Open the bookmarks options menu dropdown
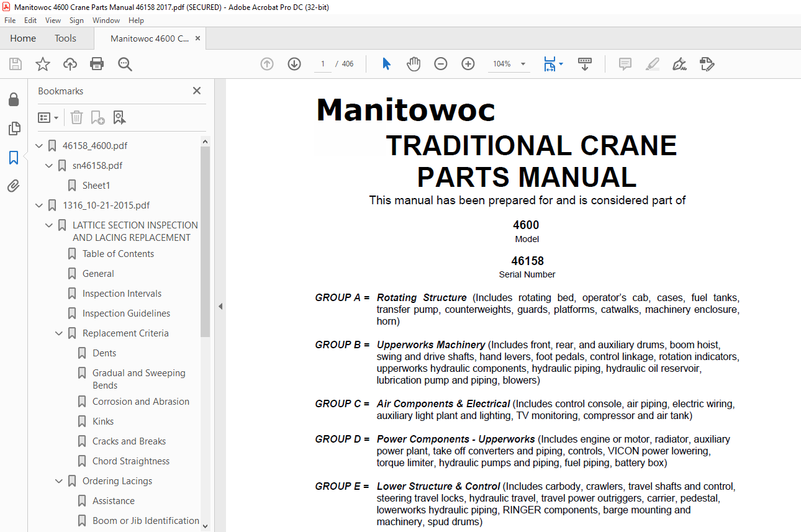This screenshot has width=801, height=532. point(48,117)
